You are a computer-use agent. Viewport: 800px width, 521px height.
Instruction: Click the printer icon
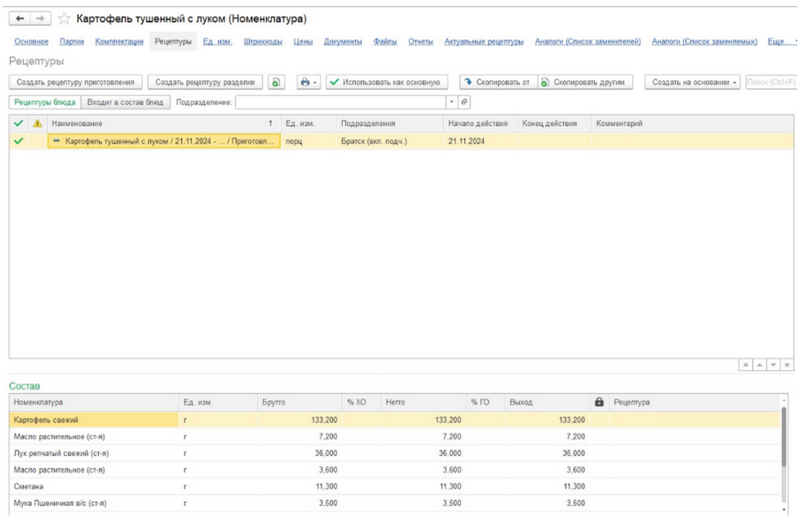[x=305, y=82]
